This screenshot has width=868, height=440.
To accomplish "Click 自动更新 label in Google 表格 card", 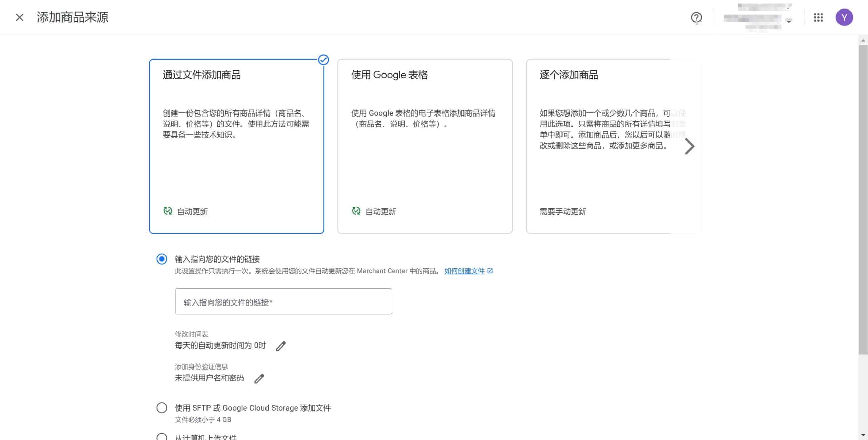I will click(381, 212).
